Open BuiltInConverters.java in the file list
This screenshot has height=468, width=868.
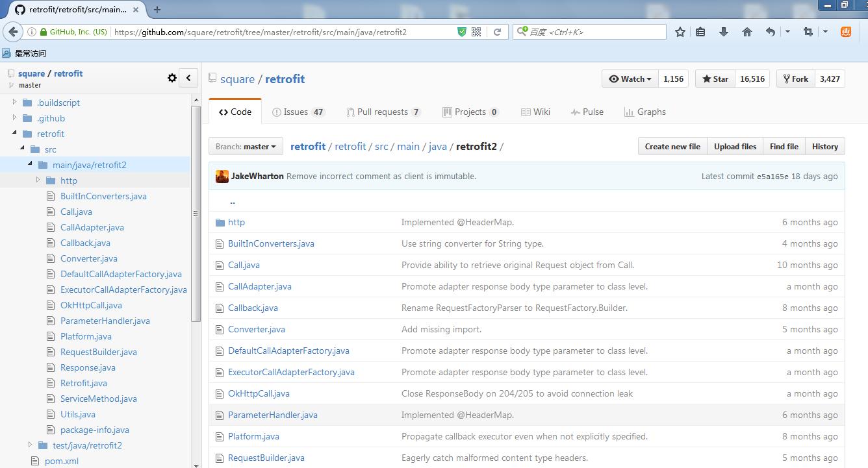click(x=271, y=243)
